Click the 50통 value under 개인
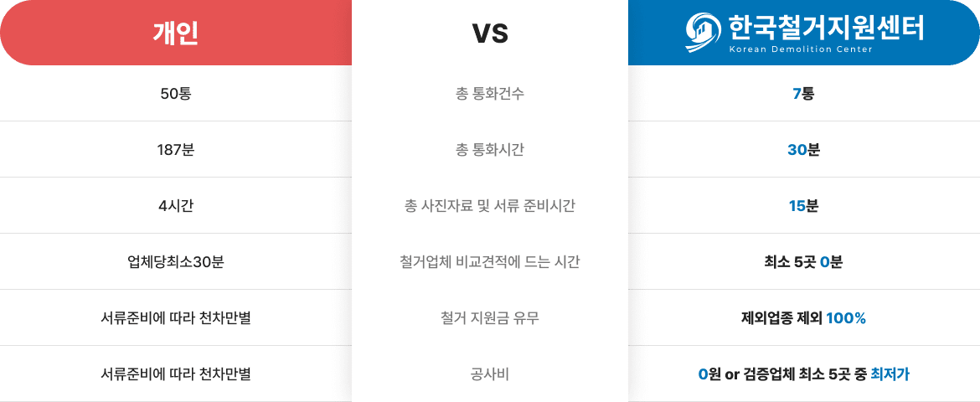Image resolution: width=980 pixels, height=402 pixels. [x=176, y=94]
